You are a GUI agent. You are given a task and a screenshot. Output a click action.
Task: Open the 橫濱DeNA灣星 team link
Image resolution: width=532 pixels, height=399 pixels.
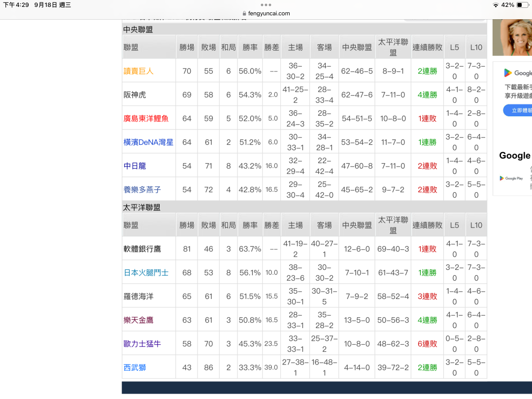coord(148,142)
